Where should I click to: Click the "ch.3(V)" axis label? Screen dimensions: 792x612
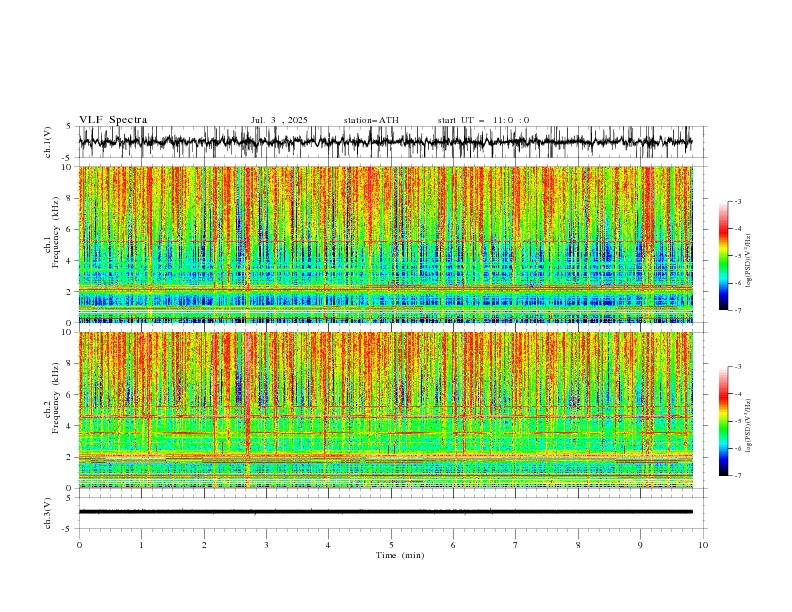[48, 513]
